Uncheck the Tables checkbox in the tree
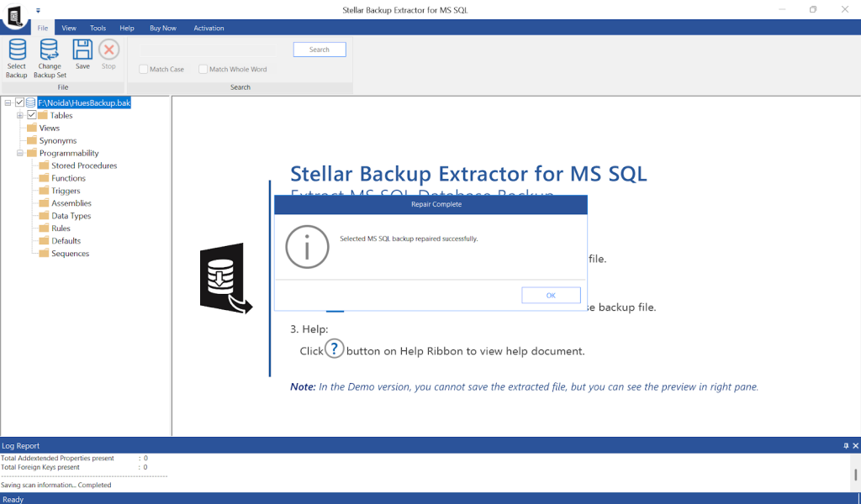Image resolution: width=861 pixels, height=504 pixels. [x=30, y=115]
